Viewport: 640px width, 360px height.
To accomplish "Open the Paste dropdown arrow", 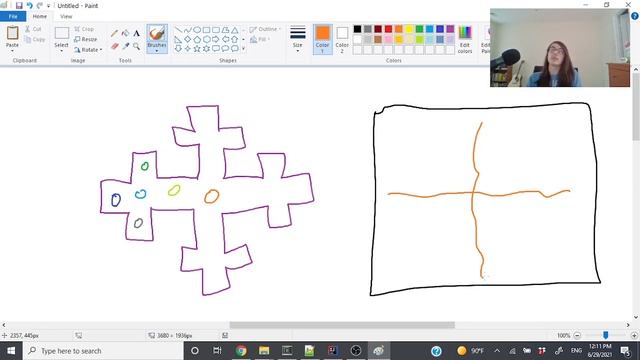I will pyautogui.click(x=12, y=51).
